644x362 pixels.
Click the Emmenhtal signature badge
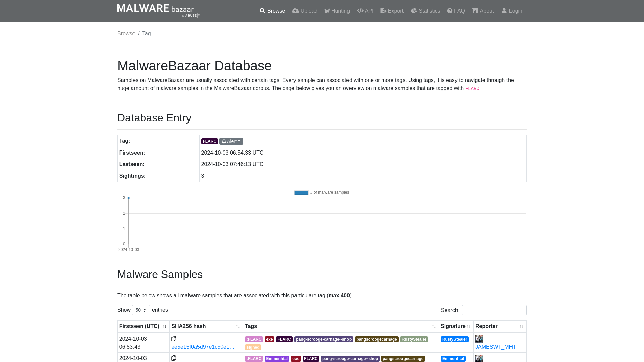453,359
